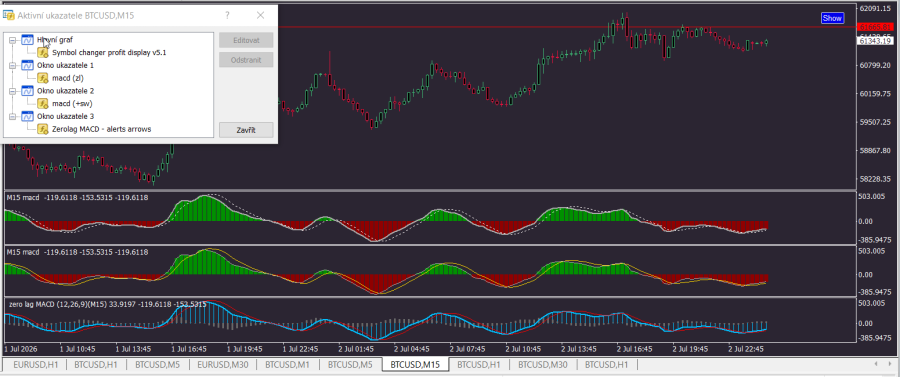This screenshot has width=900, height=377.
Task: Select Hlavní graf in the tree
Action: (x=55, y=40)
